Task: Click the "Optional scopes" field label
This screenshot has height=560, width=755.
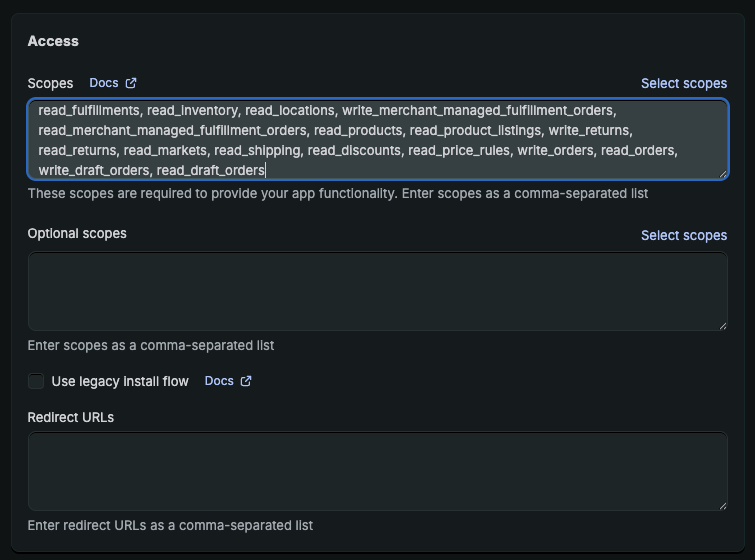Action: tap(77, 233)
